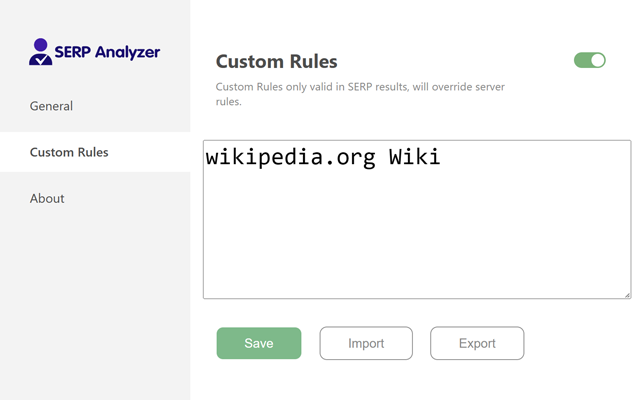The width and height of the screenshot is (640, 400).
Task: Export the current rules
Action: [477, 343]
